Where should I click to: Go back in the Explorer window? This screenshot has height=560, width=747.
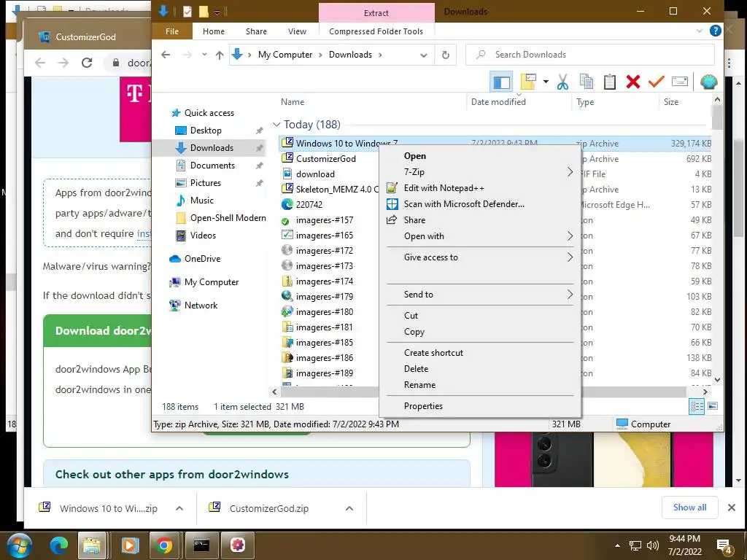(x=166, y=55)
